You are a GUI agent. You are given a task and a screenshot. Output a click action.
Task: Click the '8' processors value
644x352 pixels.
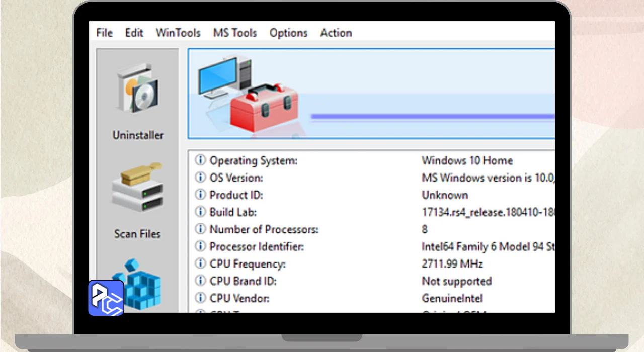[425, 229]
